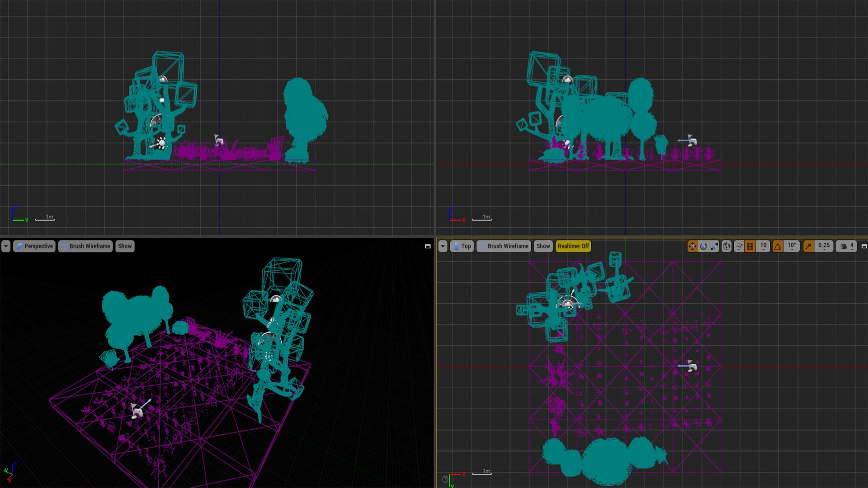This screenshot has height=488, width=868.
Task: Open camera speed 4 setting
Action: [846, 246]
